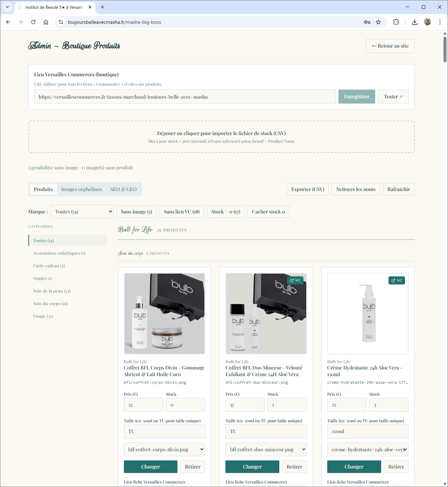The height and width of the screenshot is (487, 448).
Task: Open the Marque brand dropdown
Action: pos(82,212)
